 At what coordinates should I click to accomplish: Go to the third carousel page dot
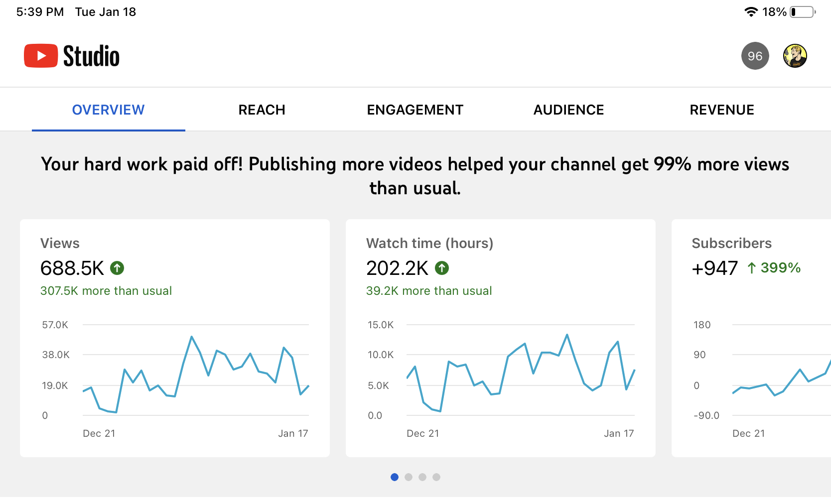pos(422,477)
